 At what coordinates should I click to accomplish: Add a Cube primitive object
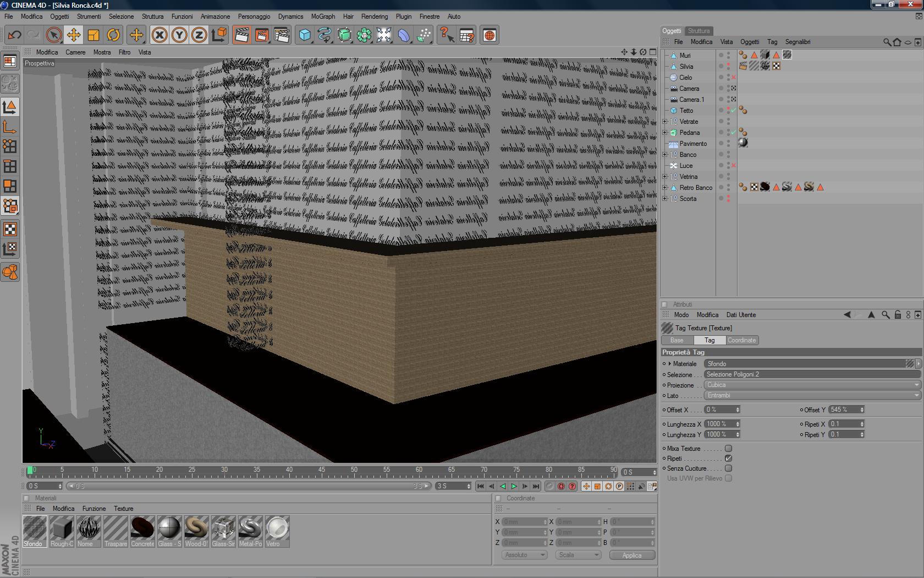(304, 35)
